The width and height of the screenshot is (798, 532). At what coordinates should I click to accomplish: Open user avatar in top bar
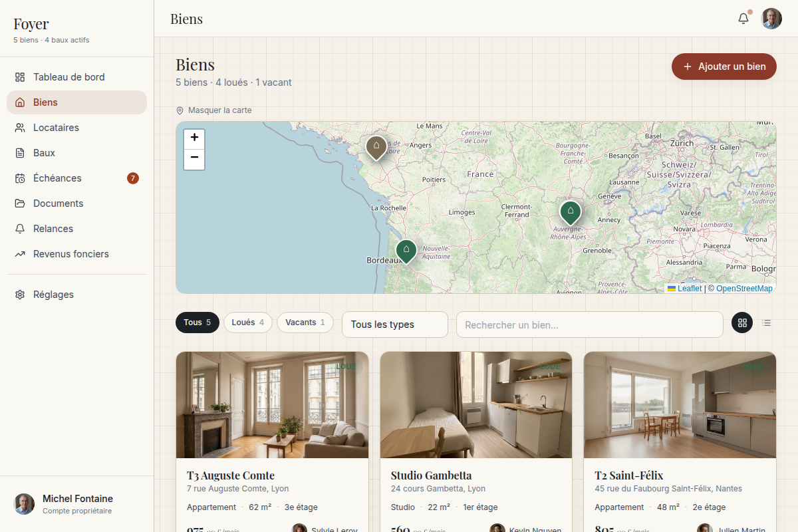click(x=771, y=19)
